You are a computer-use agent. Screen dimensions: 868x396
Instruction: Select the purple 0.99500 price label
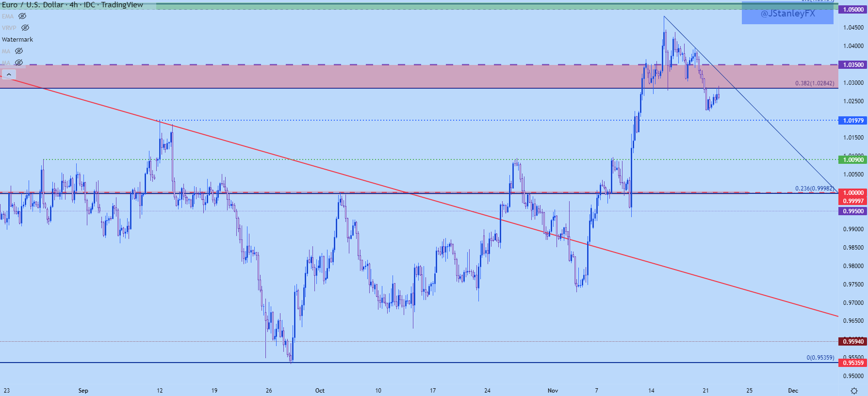pos(853,211)
